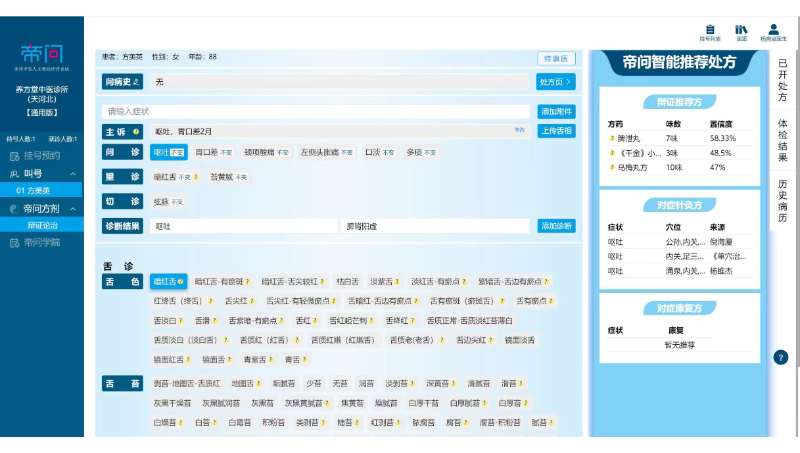Click hint icon on 暗红舌 in 望诊 row
This screenshot has height=453, width=800.
(x=196, y=177)
